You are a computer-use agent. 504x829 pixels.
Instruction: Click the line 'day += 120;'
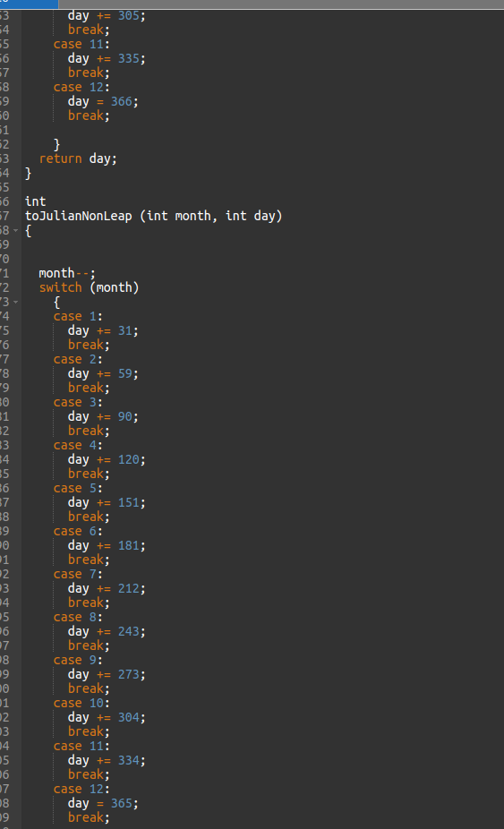tap(107, 459)
